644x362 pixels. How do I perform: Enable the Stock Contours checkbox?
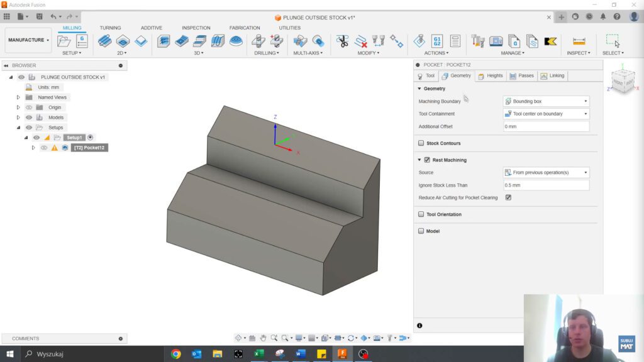click(x=421, y=143)
